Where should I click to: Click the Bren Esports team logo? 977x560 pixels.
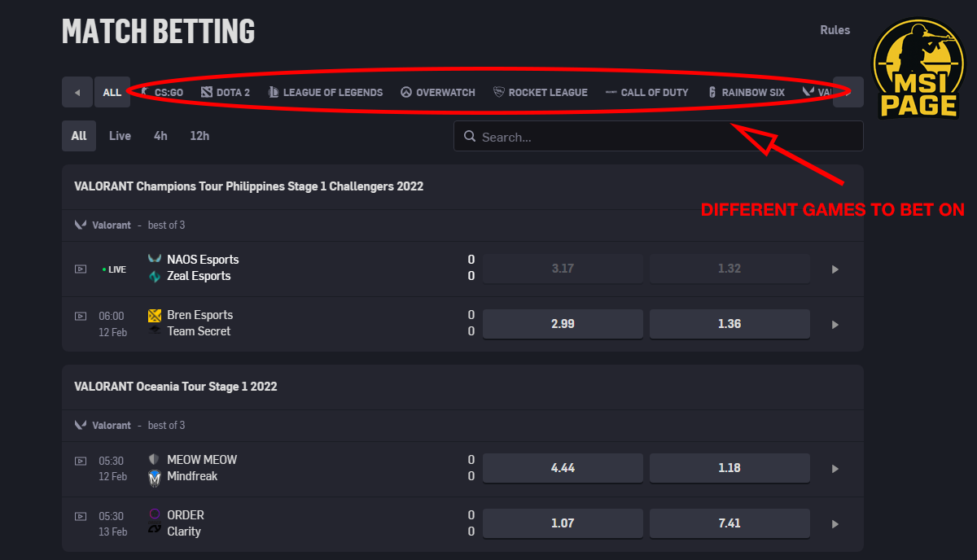pyautogui.click(x=155, y=315)
